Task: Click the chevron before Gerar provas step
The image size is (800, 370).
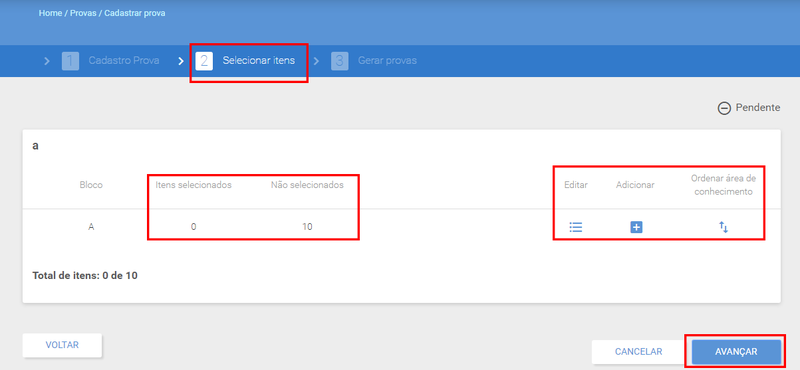Action: point(316,61)
